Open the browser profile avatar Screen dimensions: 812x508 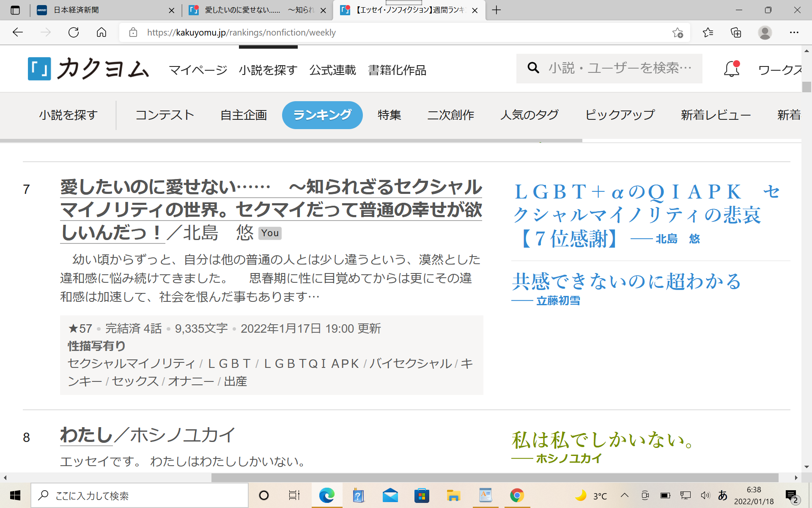(765, 32)
